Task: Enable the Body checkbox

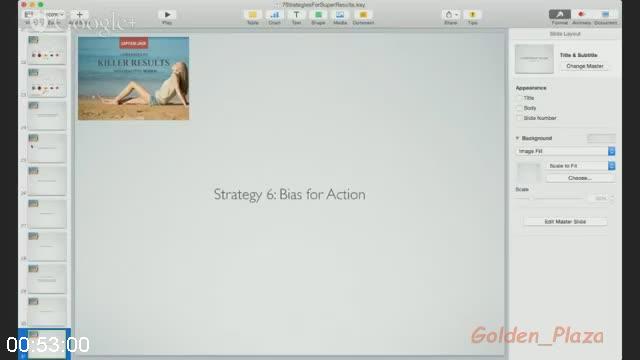Action: (x=519, y=108)
